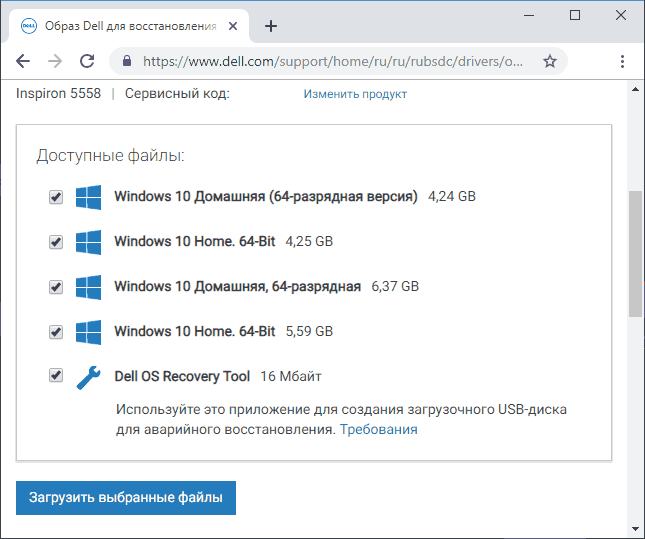Viewport: 645px width, 539px height.
Task: Open the Требования link
Action: 378,429
